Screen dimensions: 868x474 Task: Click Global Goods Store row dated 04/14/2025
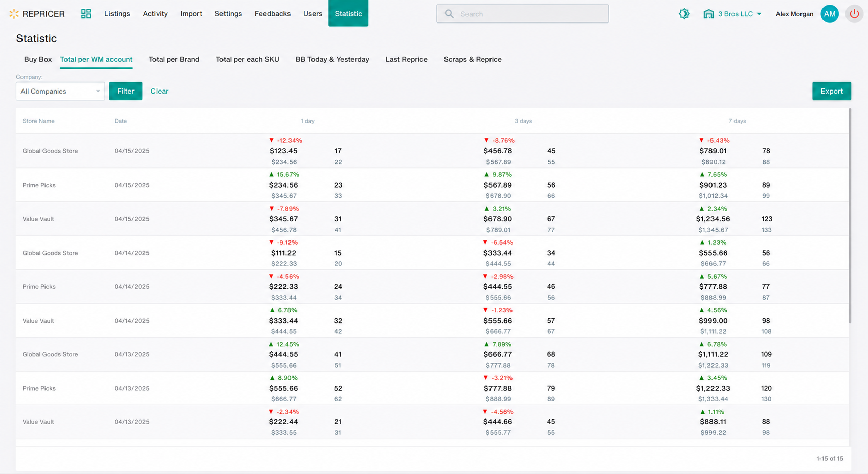[432, 253]
